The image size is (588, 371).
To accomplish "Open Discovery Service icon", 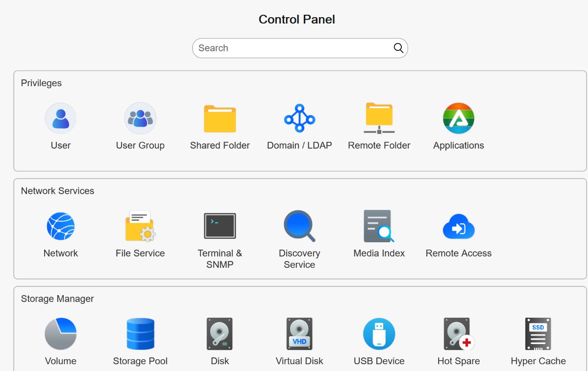I will (299, 226).
